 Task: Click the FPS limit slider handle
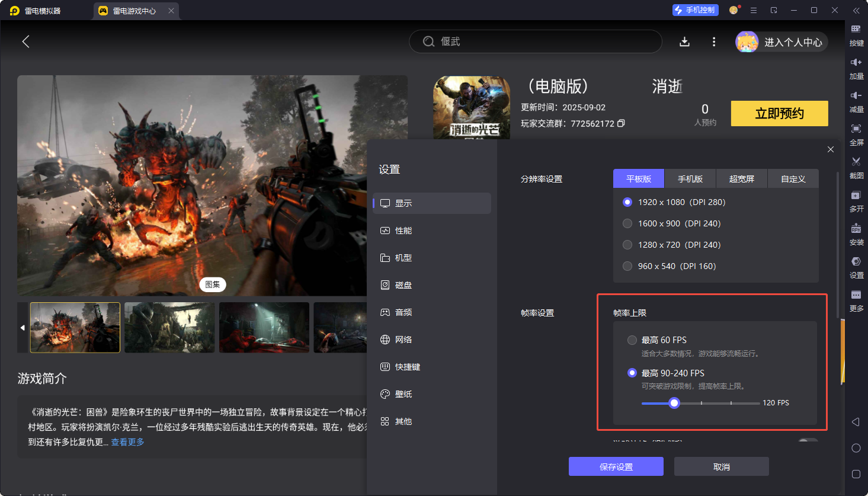pos(674,403)
